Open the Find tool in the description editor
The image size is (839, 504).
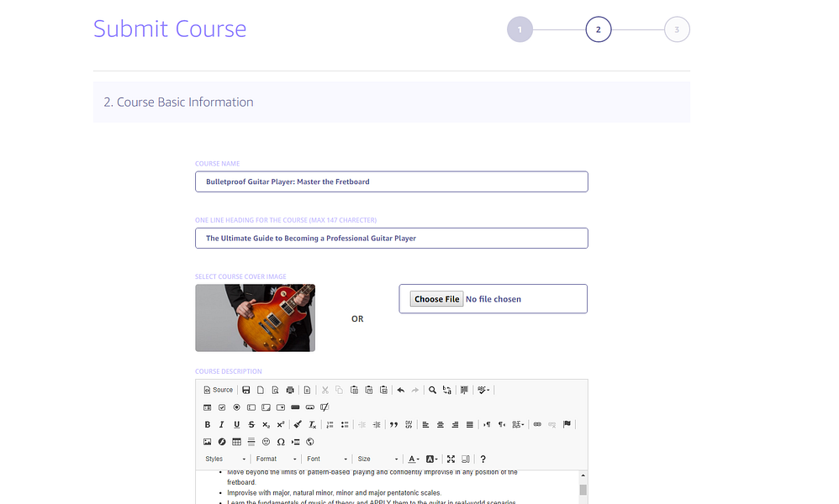pyautogui.click(x=432, y=390)
